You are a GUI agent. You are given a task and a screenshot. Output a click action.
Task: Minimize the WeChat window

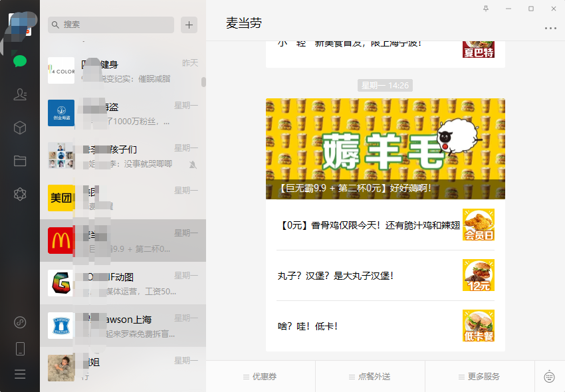tap(508, 9)
